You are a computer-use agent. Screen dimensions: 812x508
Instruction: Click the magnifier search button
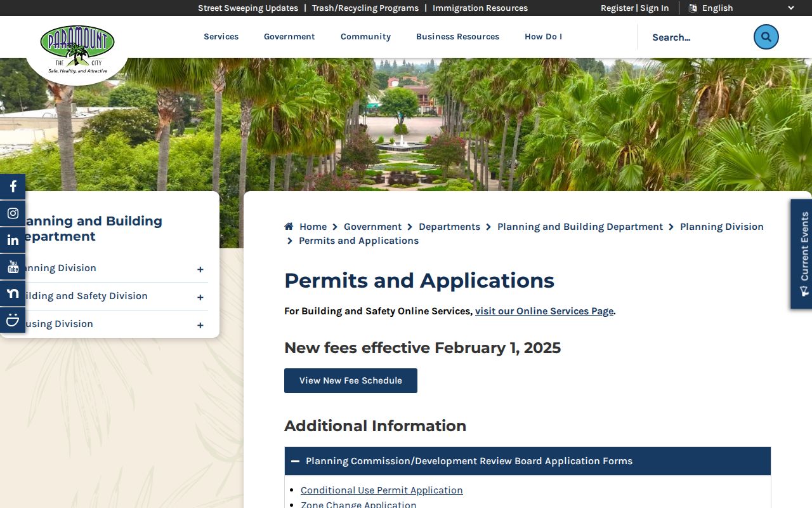[766, 37]
